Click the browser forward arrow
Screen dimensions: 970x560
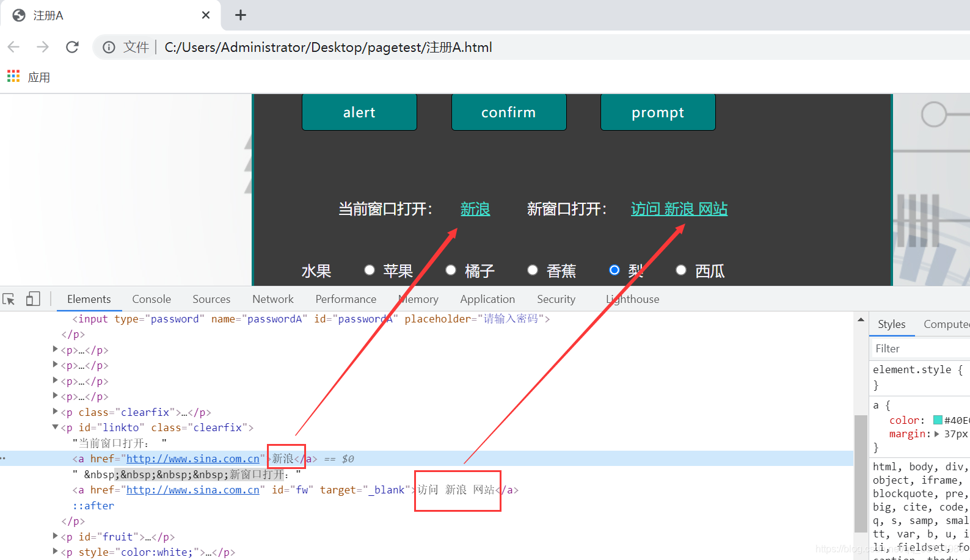pyautogui.click(x=43, y=47)
